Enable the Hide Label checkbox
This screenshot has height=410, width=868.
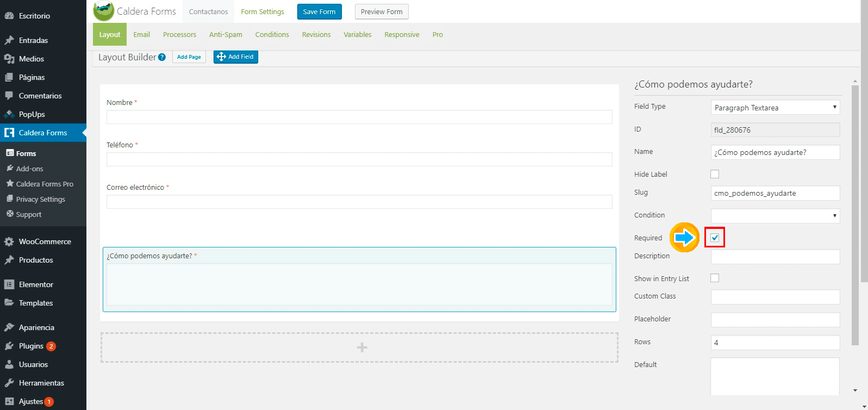tap(715, 174)
